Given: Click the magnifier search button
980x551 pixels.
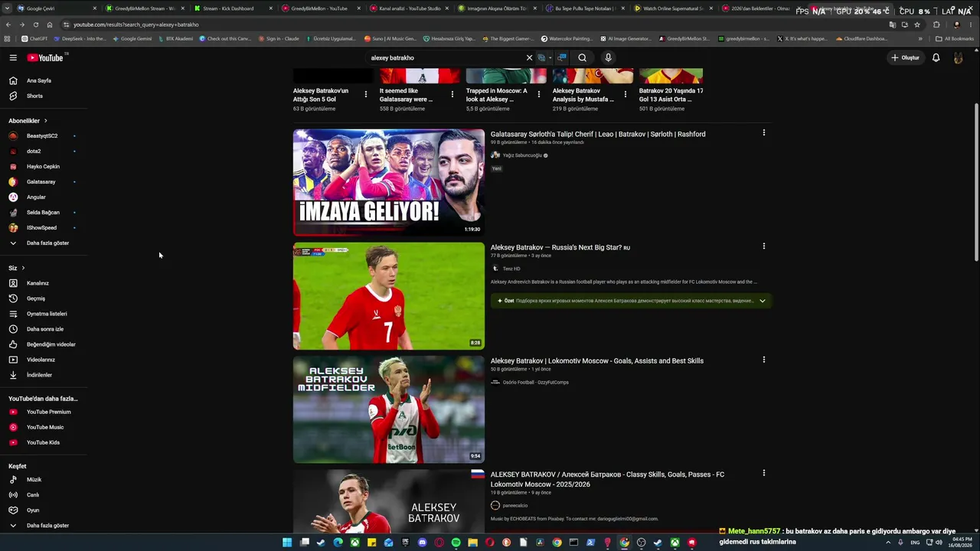Looking at the screenshot, I should (583, 57).
